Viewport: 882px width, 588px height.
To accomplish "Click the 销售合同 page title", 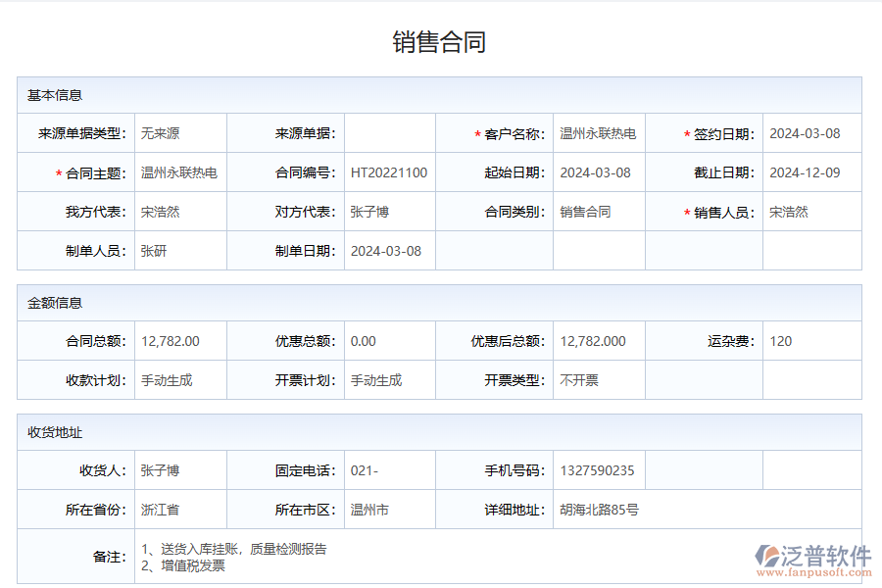I will coord(440,40).
